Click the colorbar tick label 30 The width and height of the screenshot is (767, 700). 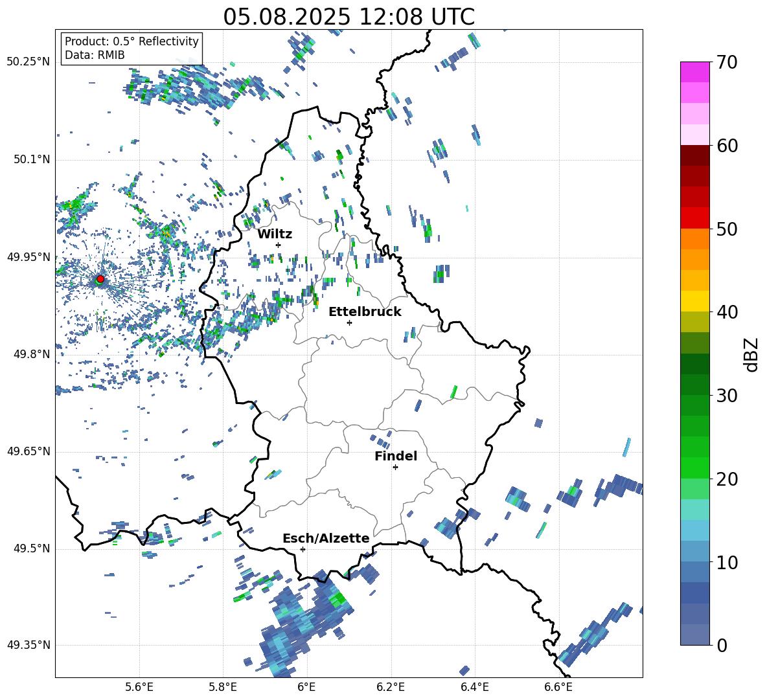727,396
